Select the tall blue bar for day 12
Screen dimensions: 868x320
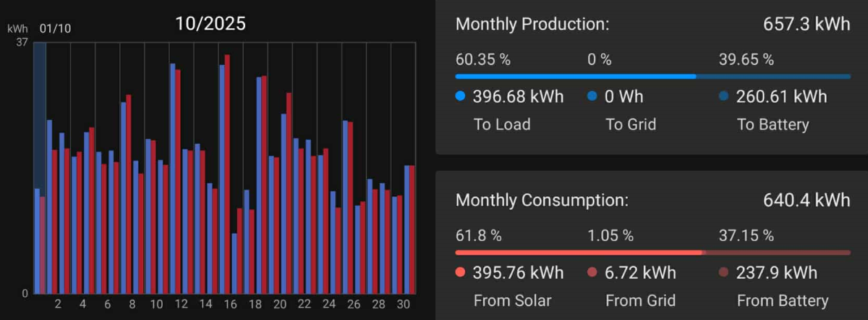(x=173, y=177)
